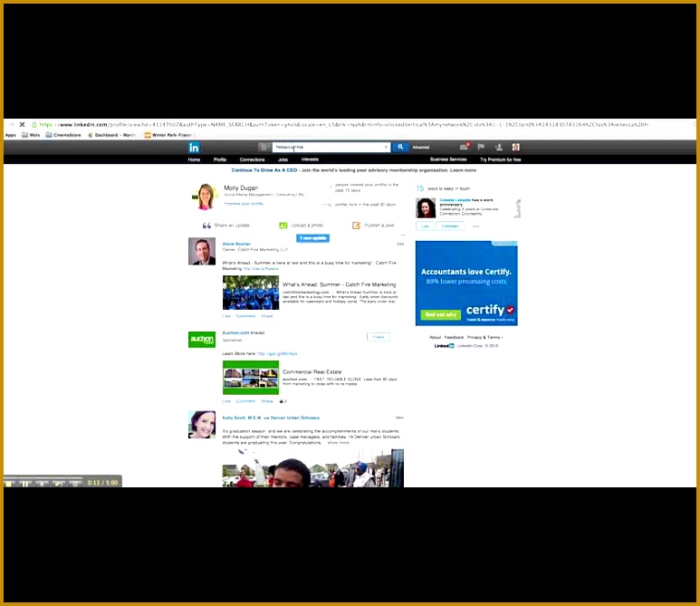Open the Winter Park-Fraser bookmark
Image resolution: width=700 pixels, height=606 pixels.
[x=168, y=135]
